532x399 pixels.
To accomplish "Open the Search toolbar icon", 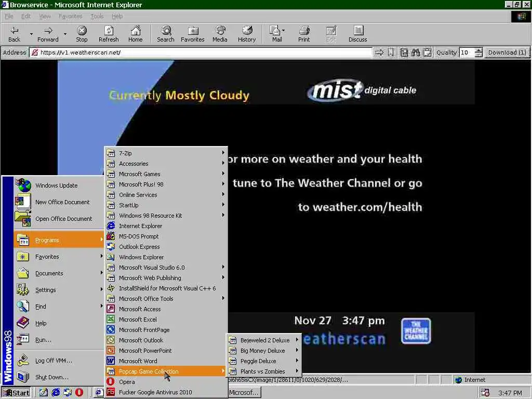I will [166, 34].
